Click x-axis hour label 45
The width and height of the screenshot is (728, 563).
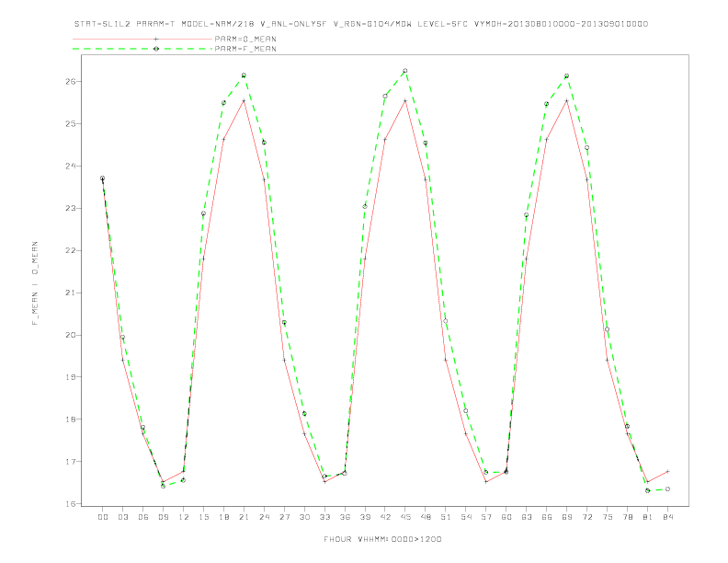click(405, 517)
